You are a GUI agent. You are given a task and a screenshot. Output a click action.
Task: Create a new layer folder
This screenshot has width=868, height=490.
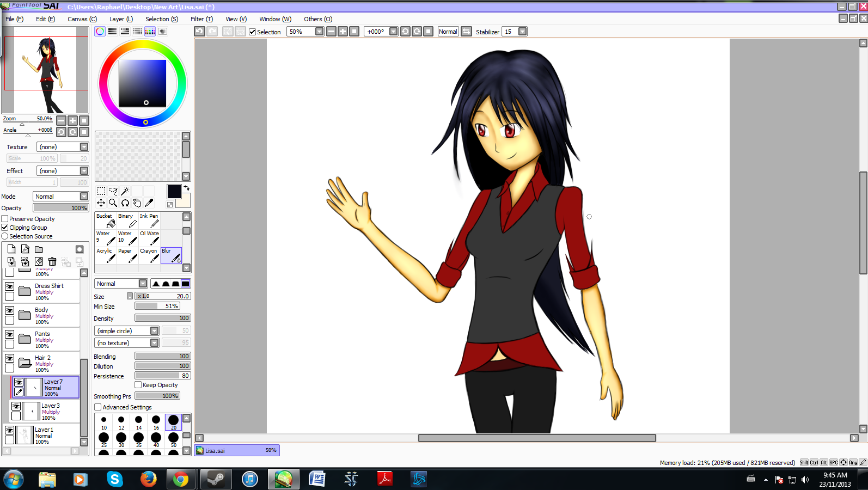coord(39,249)
